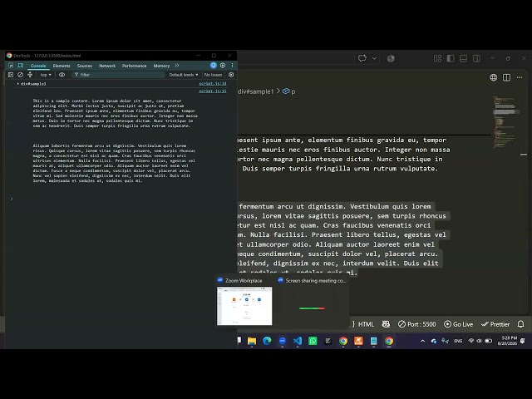The height and width of the screenshot is (399, 532).
Task: Open WhatsApp from the taskbar
Action: 313,341
